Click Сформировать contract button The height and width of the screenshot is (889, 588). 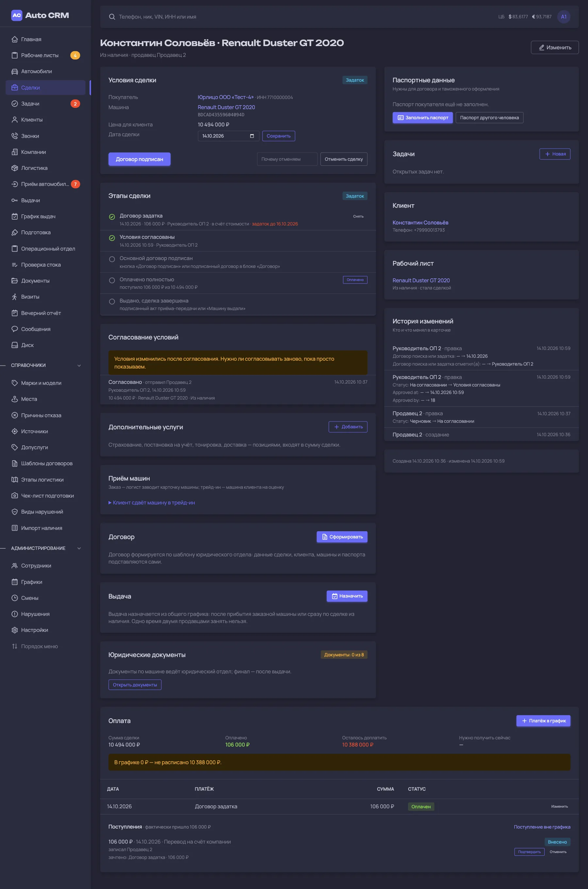point(342,537)
